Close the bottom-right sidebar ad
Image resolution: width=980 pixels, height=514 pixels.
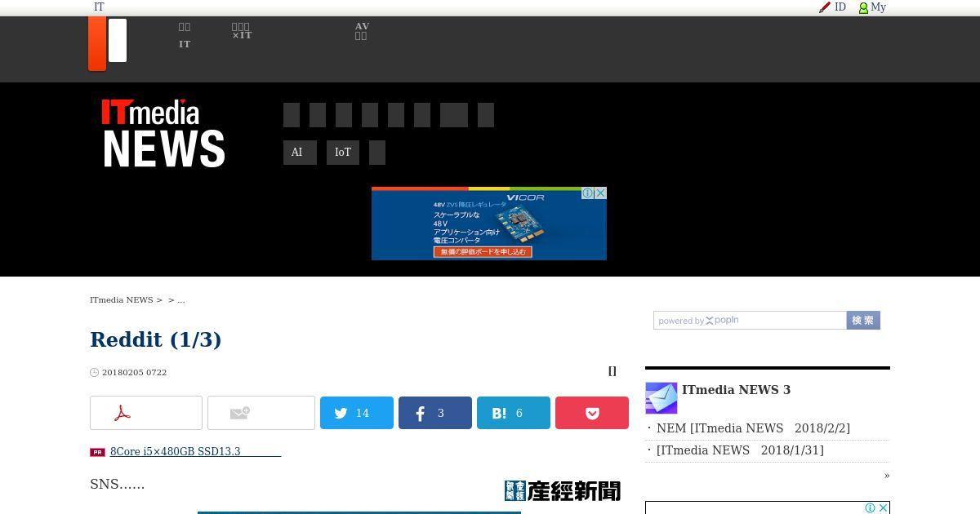coord(883,508)
